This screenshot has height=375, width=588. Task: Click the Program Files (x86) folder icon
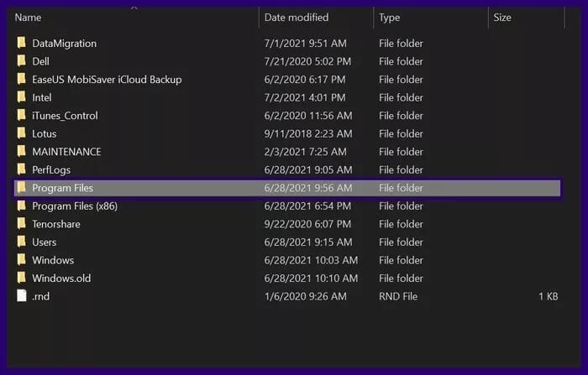pyautogui.click(x=22, y=206)
